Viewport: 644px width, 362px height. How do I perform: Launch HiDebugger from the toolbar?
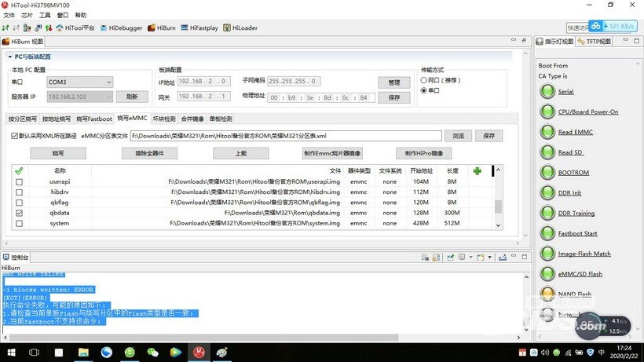point(121,28)
